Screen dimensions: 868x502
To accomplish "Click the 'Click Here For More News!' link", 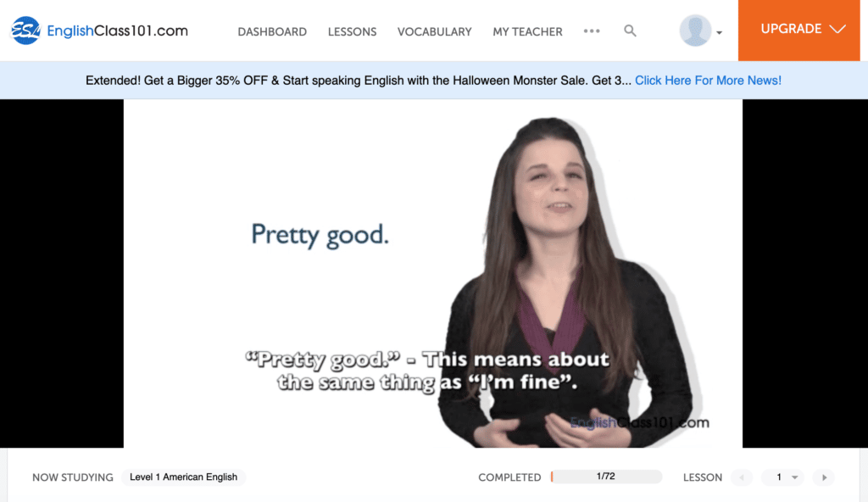I will 708,81.
